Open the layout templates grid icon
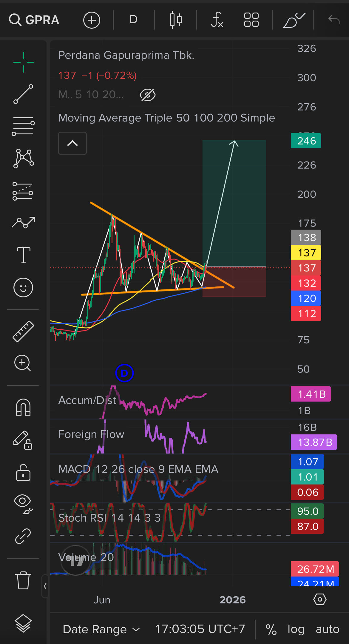The width and height of the screenshot is (349, 644). (251, 20)
